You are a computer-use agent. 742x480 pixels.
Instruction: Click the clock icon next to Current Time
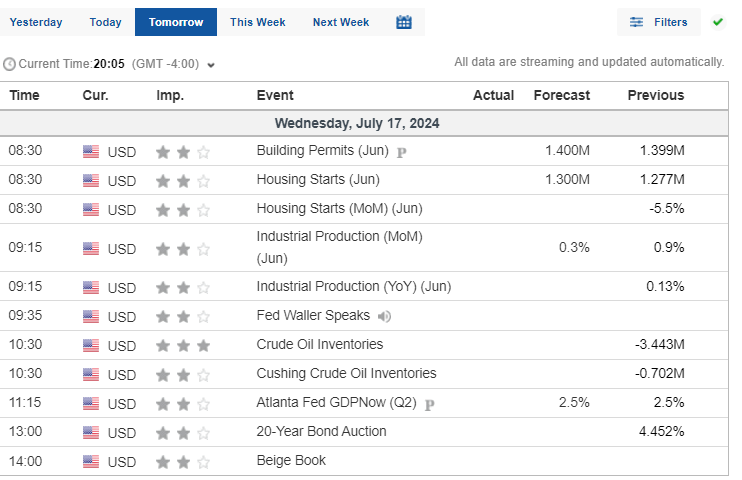coord(9,64)
